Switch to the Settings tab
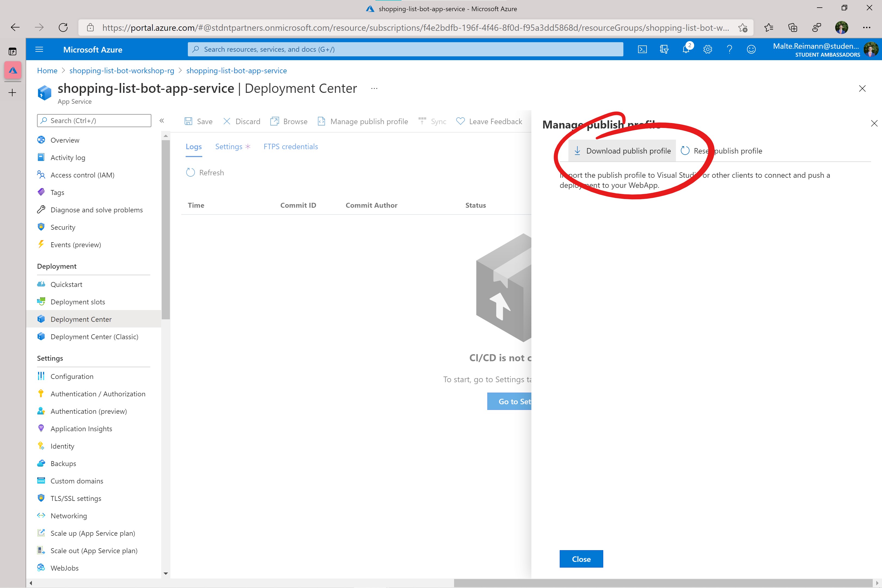 [x=228, y=147]
